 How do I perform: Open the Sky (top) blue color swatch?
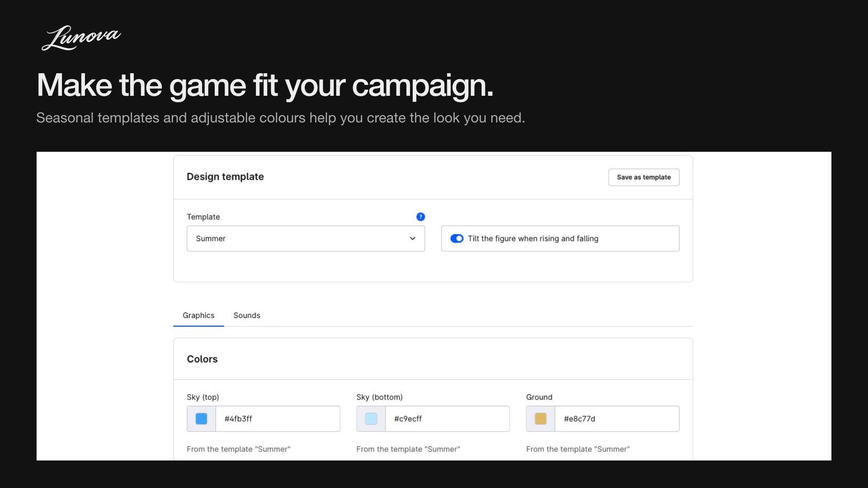click(201, 419)
